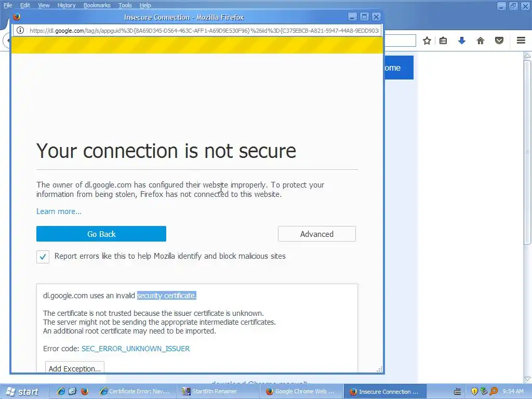
Task: Uncheck Report errors to Mozilla checkbox
Action: click(x=43, y=257)
